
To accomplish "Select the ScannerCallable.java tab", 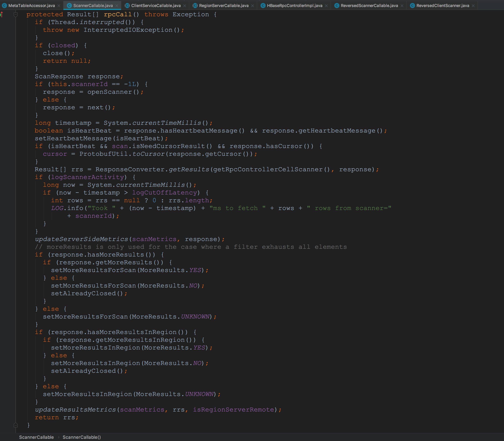I will [x=93, y=5].
